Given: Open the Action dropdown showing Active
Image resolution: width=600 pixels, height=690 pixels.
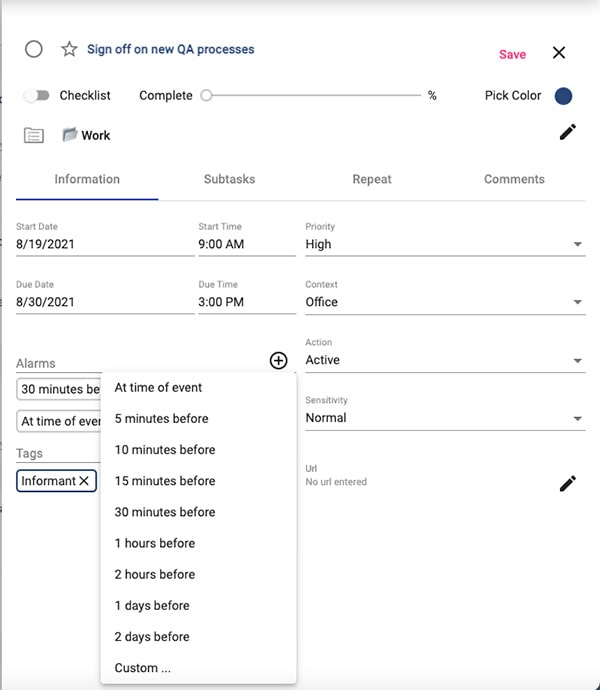Looking at the screenshot, I should pos(444,360).
